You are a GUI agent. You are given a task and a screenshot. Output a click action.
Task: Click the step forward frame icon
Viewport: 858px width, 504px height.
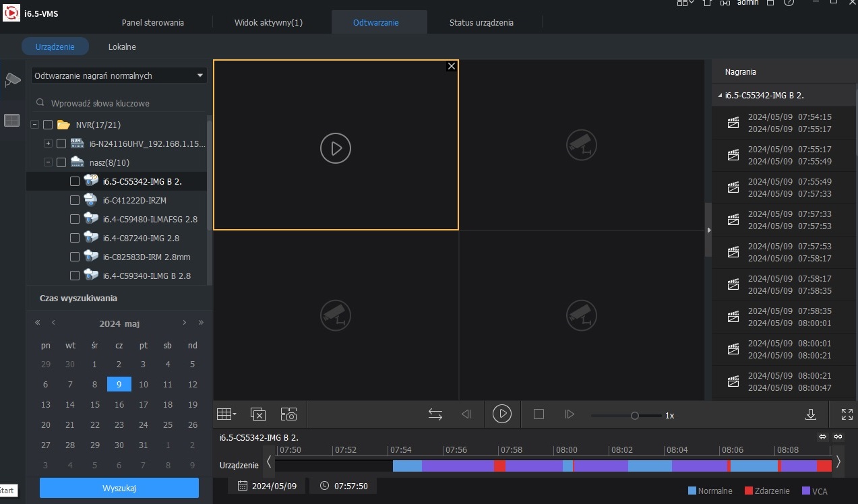point(570,414)
